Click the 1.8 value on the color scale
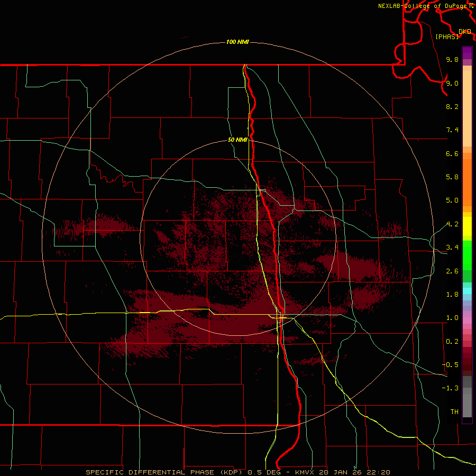The height and width of the screenshot is (476, 476). click(x=452, y=295)
